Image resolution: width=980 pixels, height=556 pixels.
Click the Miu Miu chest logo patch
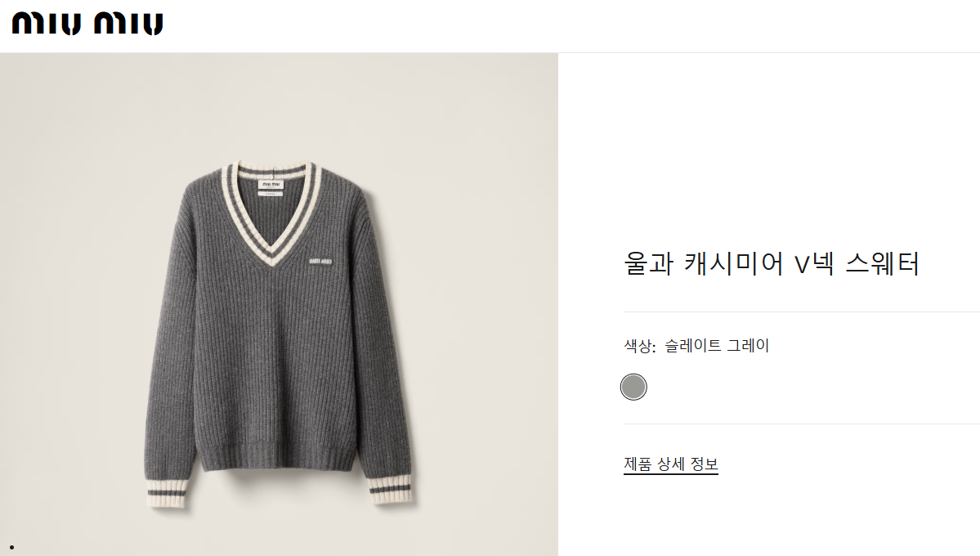pos(320,261)
